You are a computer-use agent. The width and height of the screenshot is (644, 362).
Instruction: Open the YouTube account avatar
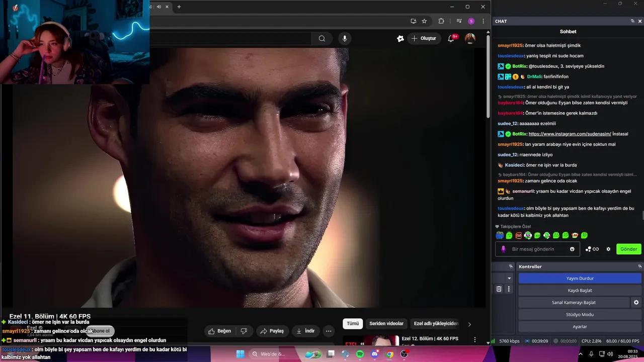(470, 38)
